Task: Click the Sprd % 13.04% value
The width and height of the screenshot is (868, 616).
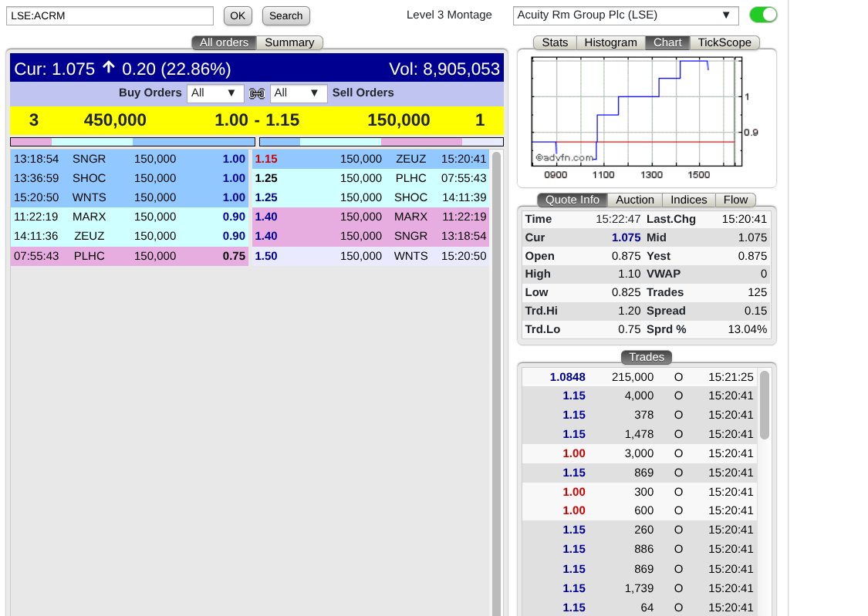Action: coord(748,329)
